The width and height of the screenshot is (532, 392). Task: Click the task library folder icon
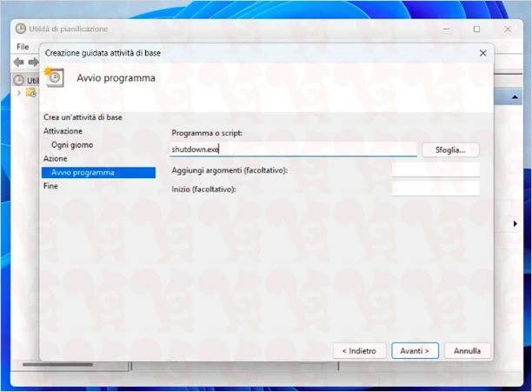coord(31,92)
